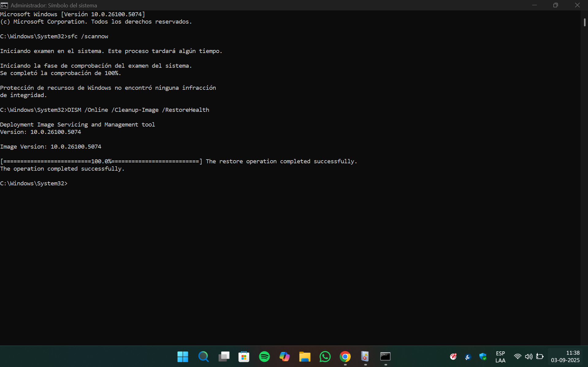
Task: Open Copilot from the taskbar
Action: 284,357
